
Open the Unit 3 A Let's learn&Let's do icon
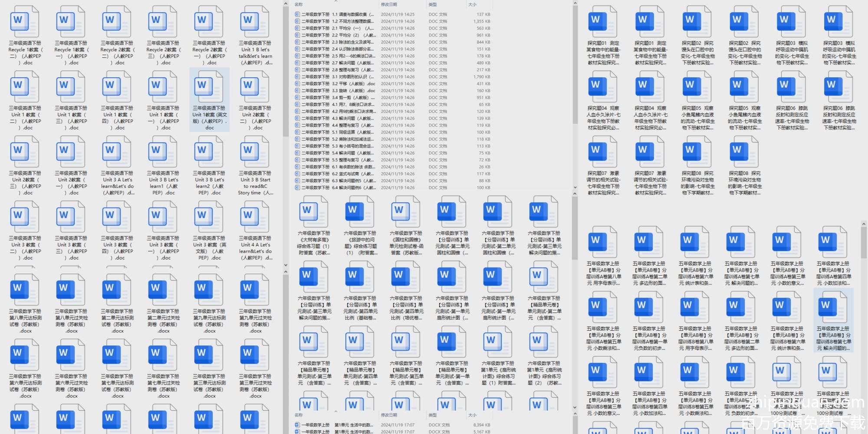coord(117,152)
